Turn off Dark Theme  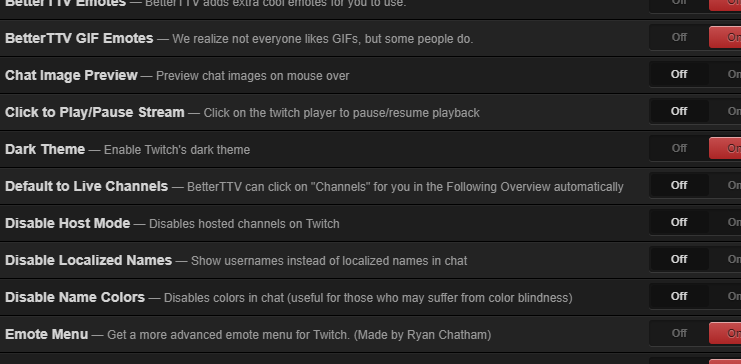[679, 148]
